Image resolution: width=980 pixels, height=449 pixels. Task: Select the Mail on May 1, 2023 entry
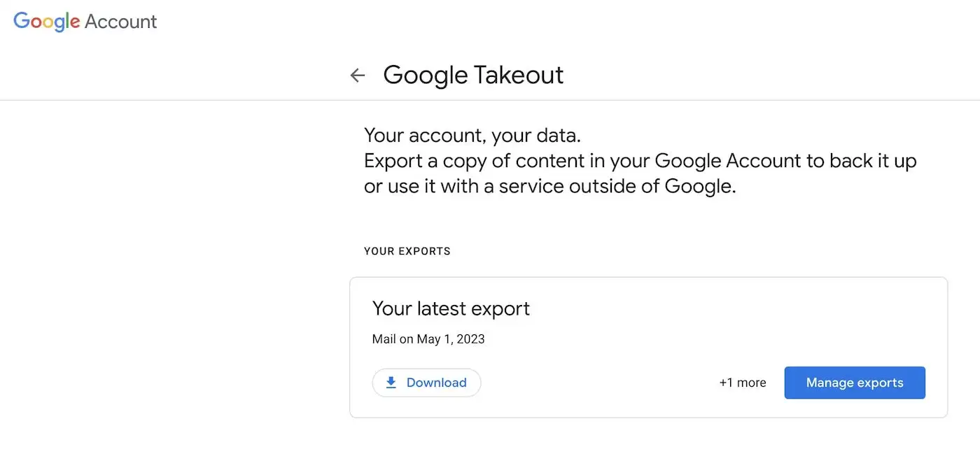[x=428, y=338]
